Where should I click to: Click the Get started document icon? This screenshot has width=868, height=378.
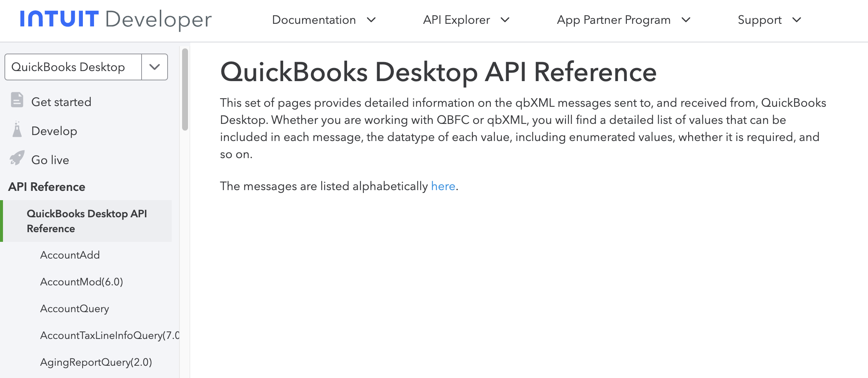tap(17, 100)
